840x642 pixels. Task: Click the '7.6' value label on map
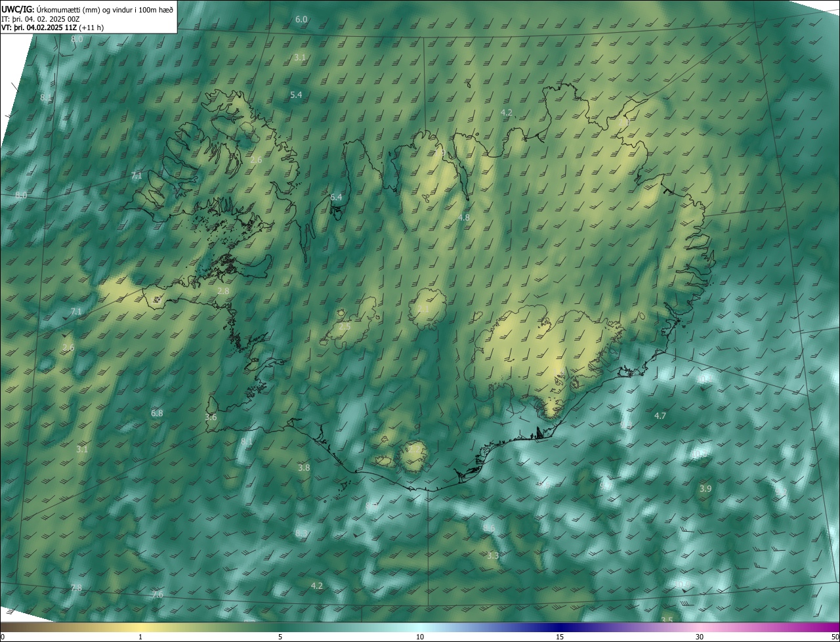click(x=157, y=595)
